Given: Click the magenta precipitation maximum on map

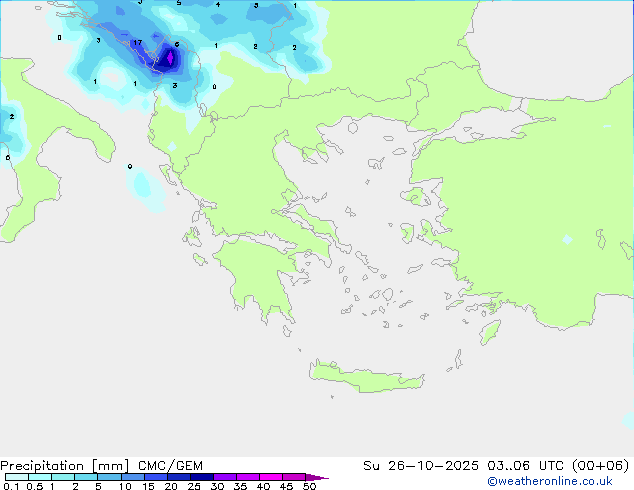Looking at the screenshot, I should 170,58.
